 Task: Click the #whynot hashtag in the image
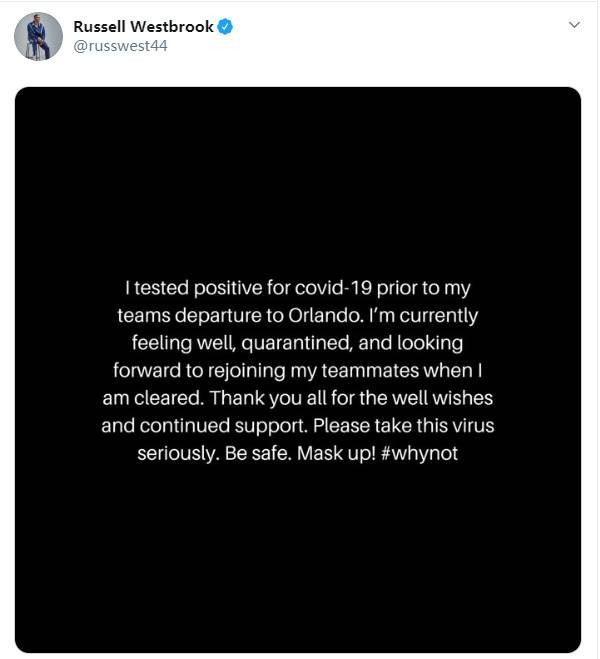coord(420,453)
